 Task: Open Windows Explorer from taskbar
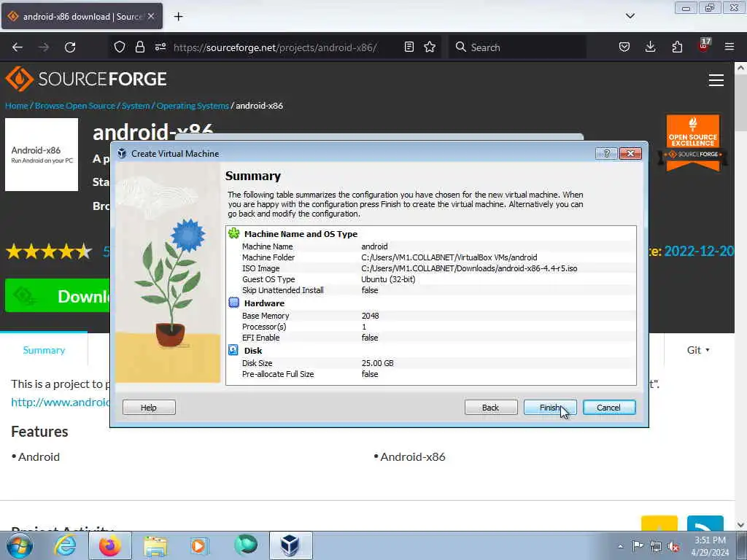155,545
